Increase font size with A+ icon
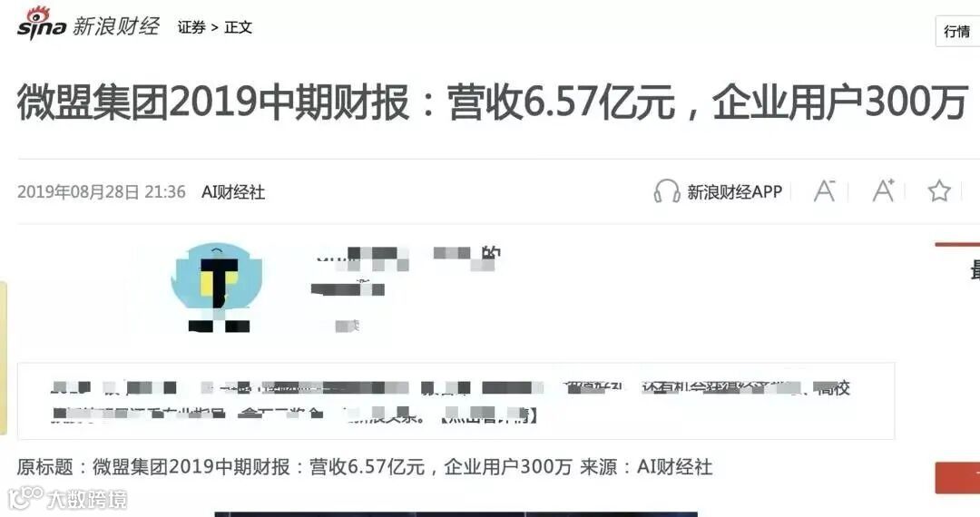The image size is (980, 517). (884, 190)
